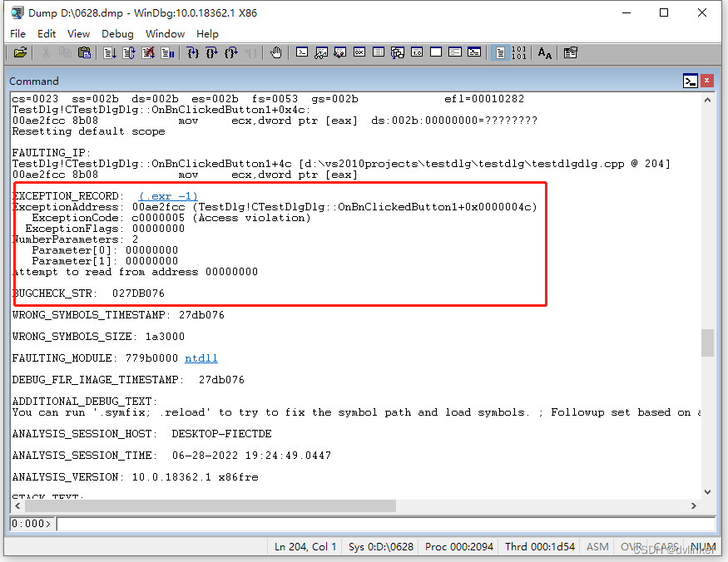
Task: Click the 'ExceptionCode: c0000005' line
Action: [x=171, y=218]
